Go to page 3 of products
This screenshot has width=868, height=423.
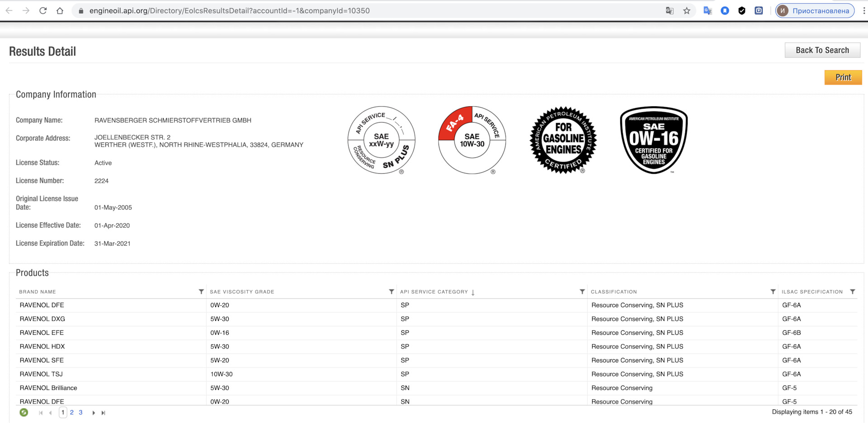[80, 412]
